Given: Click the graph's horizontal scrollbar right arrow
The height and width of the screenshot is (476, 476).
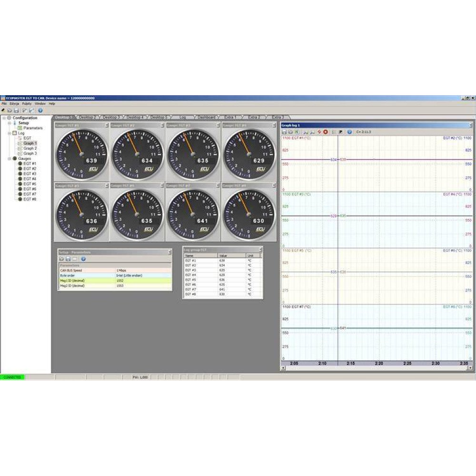Looking at the screenshot, I should 470,368.
